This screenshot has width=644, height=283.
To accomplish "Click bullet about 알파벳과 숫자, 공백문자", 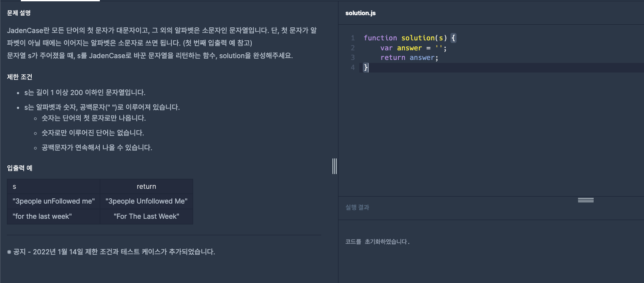I will coord(102,107).
